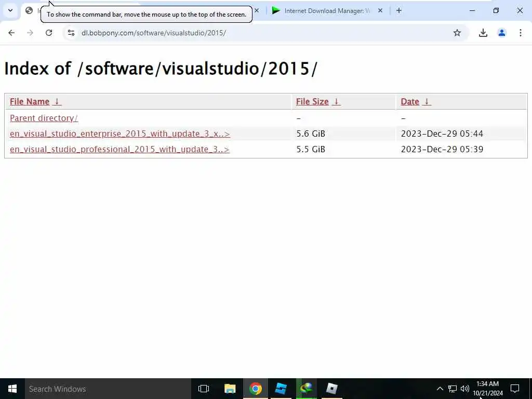The width and height of the screenshot is (532, 399).
Task: Open volume control tray icon
Action: (x=465, y=389)
